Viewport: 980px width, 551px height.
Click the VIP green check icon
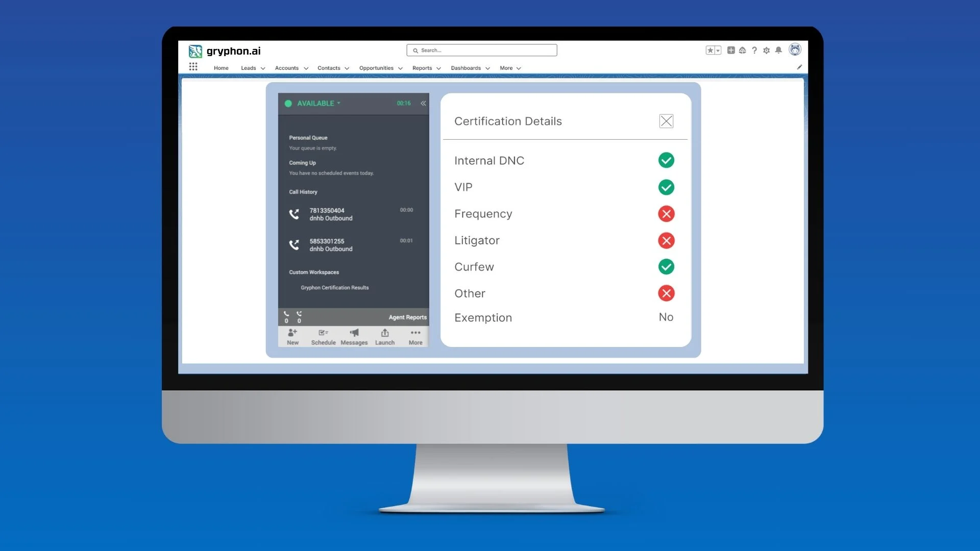click(x=666, y=187)
